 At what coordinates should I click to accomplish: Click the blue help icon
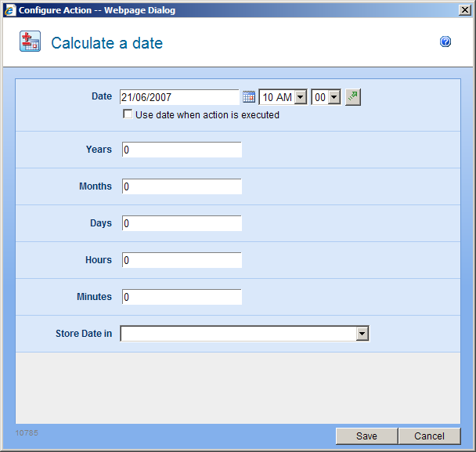445,42
